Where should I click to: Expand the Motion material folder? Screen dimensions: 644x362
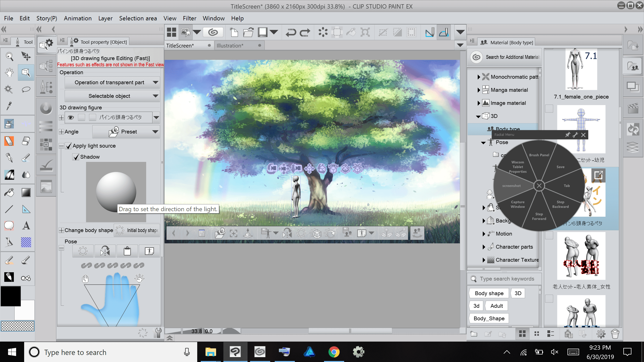[484, 234]
